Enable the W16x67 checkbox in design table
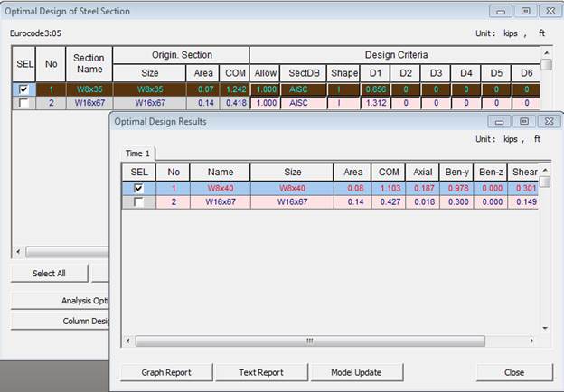The image size is (564, 392). click(23, 103)
